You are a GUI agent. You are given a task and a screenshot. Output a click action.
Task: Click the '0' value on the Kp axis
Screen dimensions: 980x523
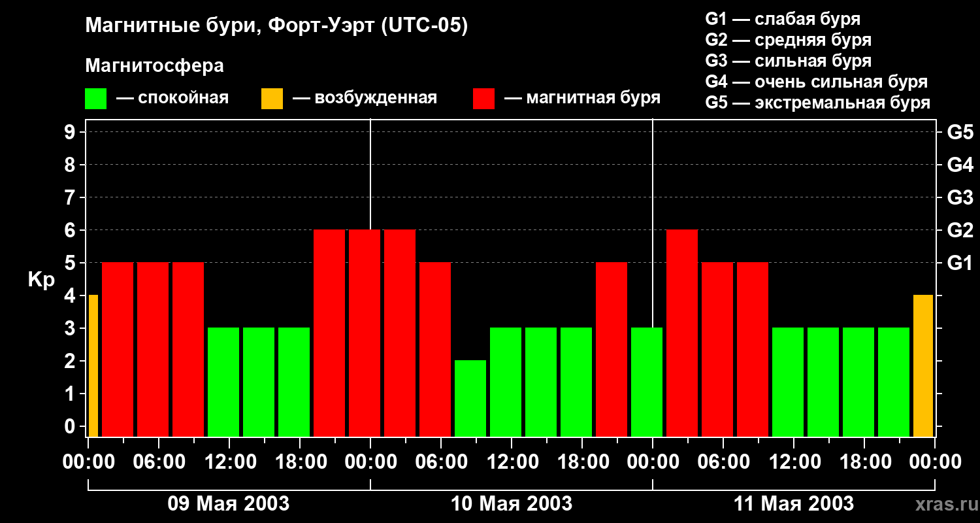(70, 426)
